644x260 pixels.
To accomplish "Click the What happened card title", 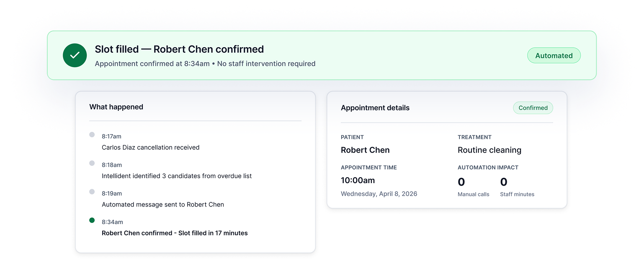I will (x=116, y=107).
